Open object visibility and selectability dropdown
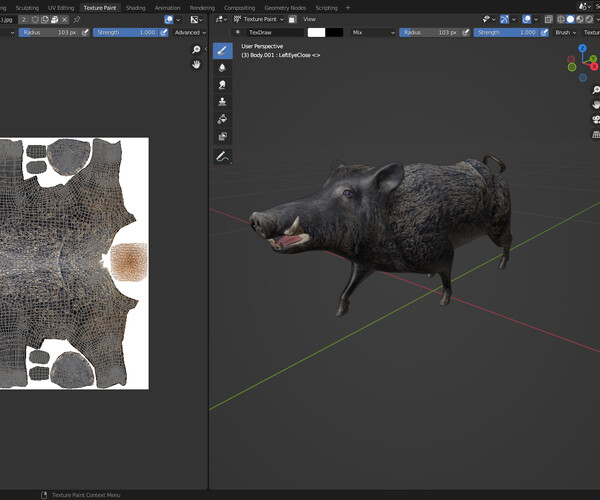This screenshot has width=600, height=500. point(489,19)
